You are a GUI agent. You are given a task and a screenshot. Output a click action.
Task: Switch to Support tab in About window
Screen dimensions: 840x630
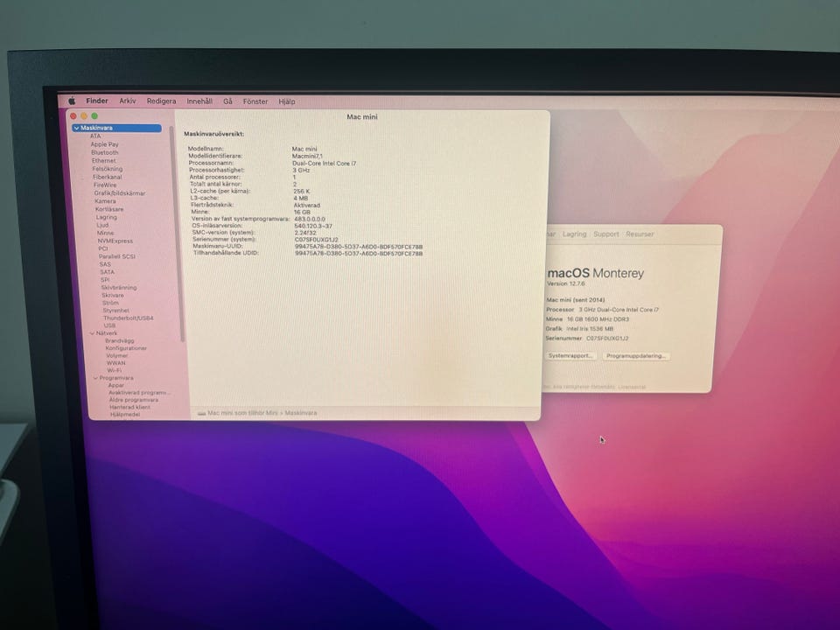[605, 234]
